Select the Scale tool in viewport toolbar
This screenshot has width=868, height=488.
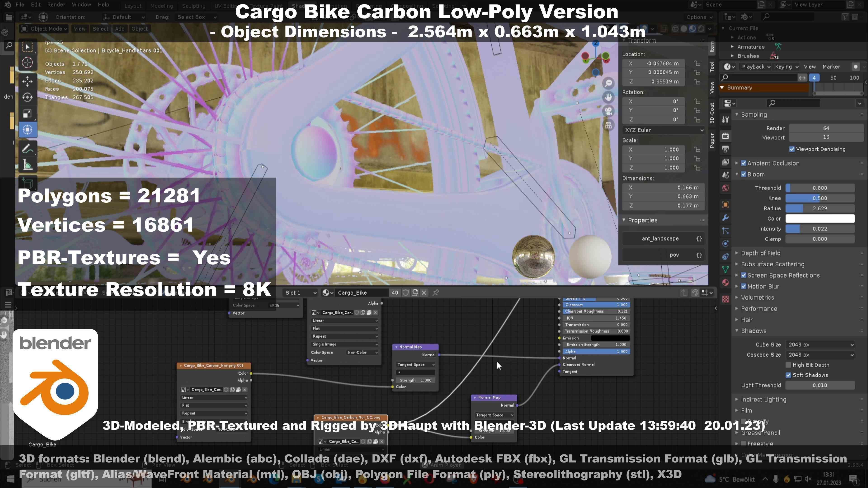click(x=28, y=113)
